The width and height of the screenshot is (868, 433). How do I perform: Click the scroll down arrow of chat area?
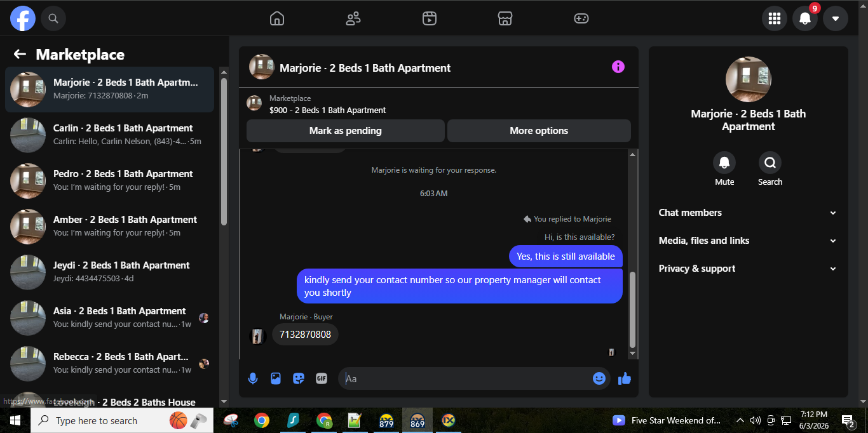632,354
